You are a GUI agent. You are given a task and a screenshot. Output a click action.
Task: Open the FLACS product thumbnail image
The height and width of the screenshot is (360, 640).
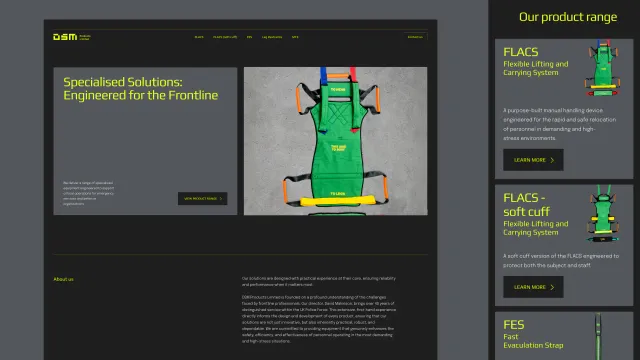[603, 68]
